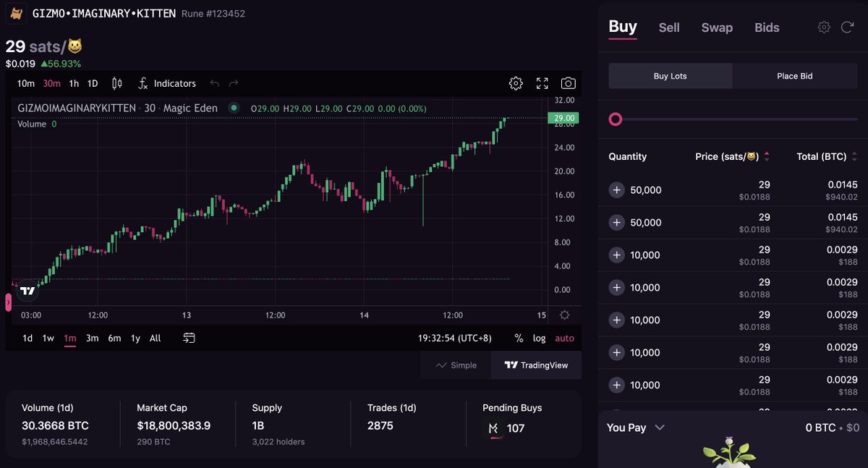This screenshot has height=468, width=868.
Task: Set chart range to 1w
Action: (x=48, y=338)
